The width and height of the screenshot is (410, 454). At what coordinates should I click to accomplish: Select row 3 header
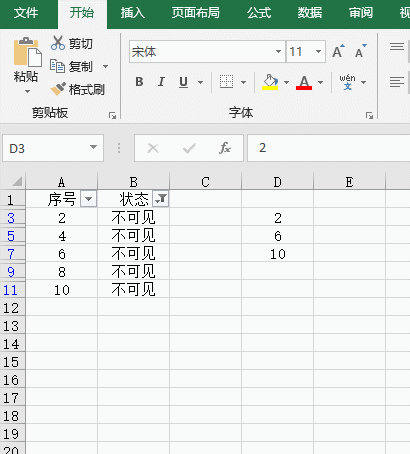click(x=12, y=218)
